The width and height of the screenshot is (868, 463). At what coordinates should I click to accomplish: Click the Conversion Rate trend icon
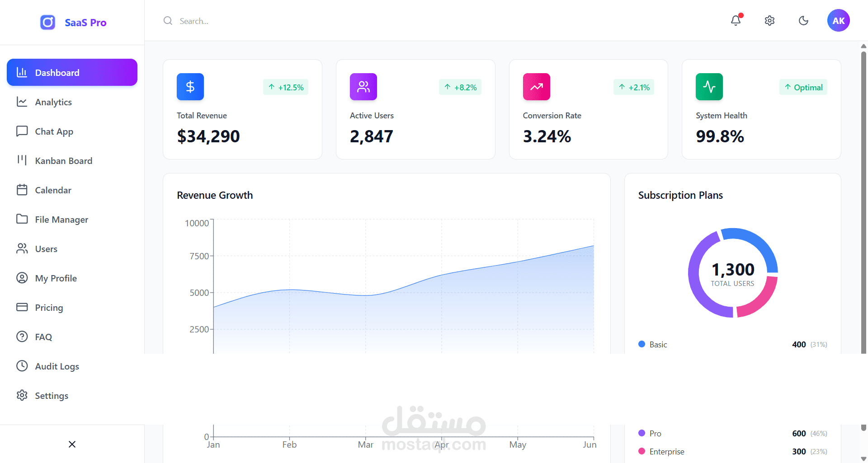536,87
